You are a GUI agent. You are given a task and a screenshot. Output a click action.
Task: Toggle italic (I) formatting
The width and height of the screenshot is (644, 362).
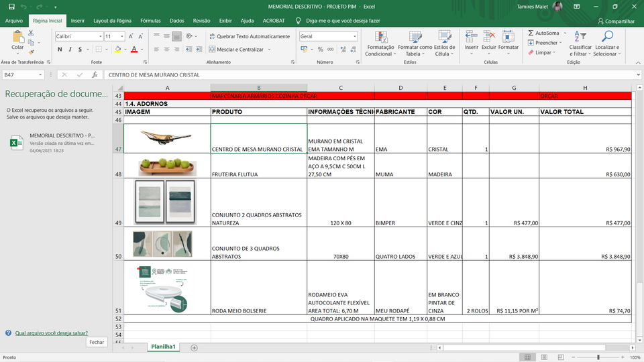(70, 50)
